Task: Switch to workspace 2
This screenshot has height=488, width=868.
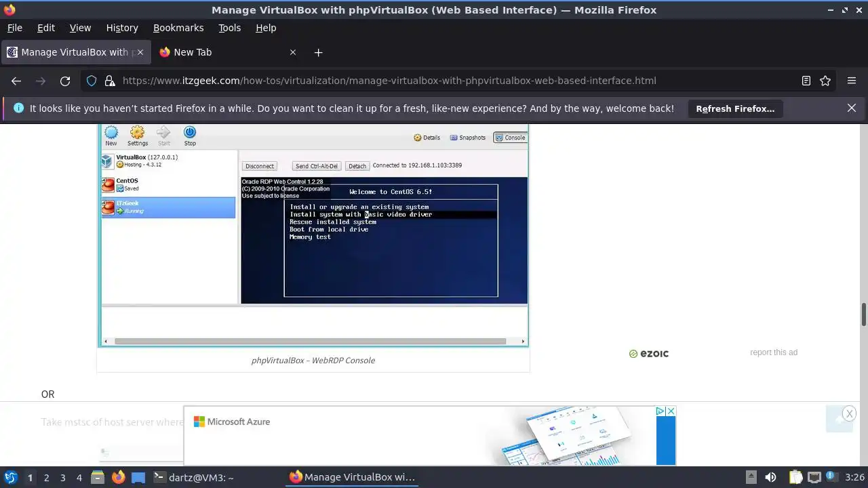Action: click(46, 478)
